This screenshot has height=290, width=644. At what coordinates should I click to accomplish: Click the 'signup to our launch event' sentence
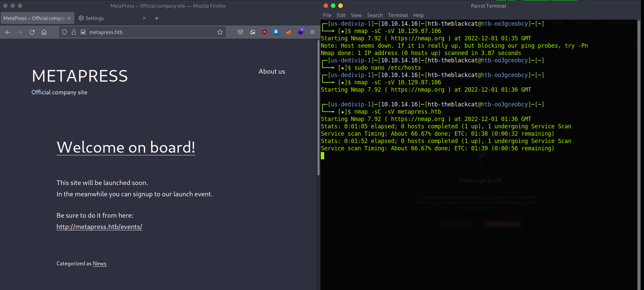click(135, 194)
